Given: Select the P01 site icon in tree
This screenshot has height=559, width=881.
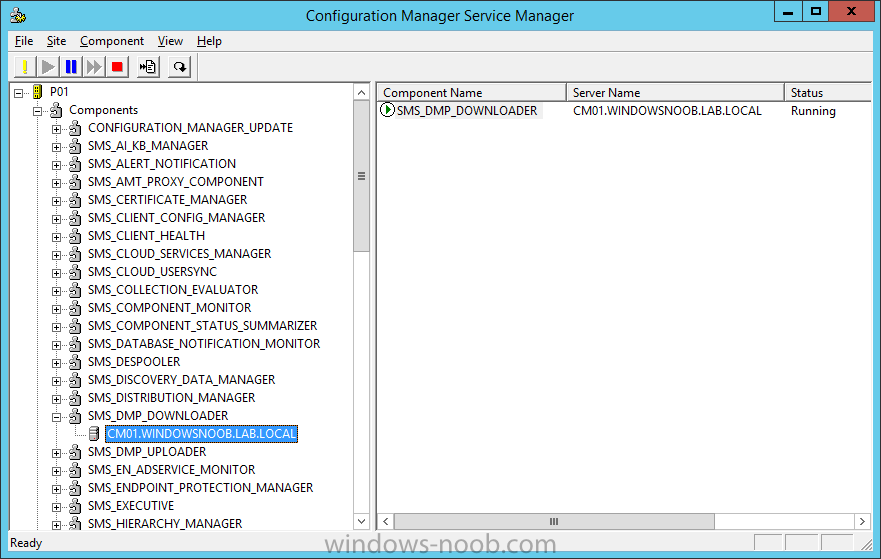Looking at the screenshot, I should tap(38, 92).
